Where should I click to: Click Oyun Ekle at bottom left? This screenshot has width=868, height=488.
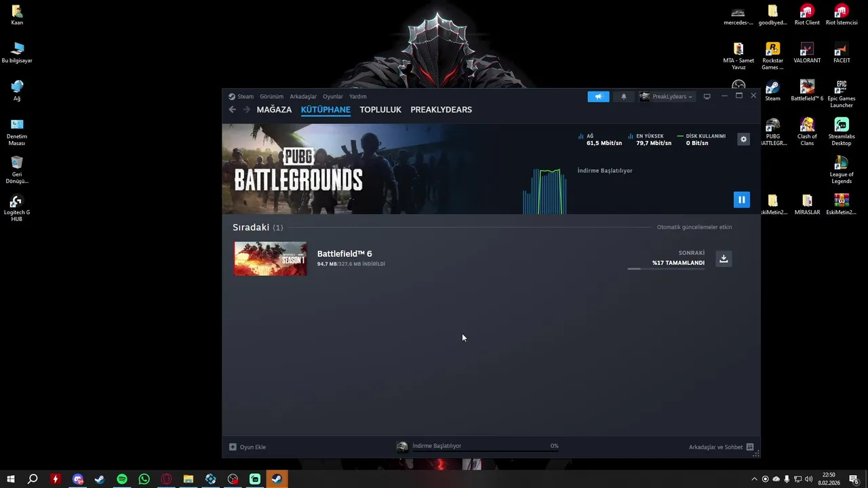[248, 447]
